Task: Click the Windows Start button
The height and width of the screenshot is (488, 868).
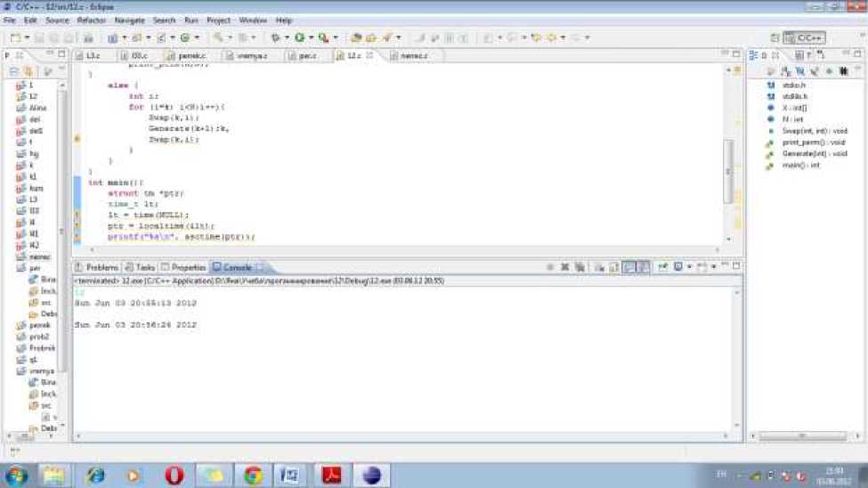Action: pos(16,476)
